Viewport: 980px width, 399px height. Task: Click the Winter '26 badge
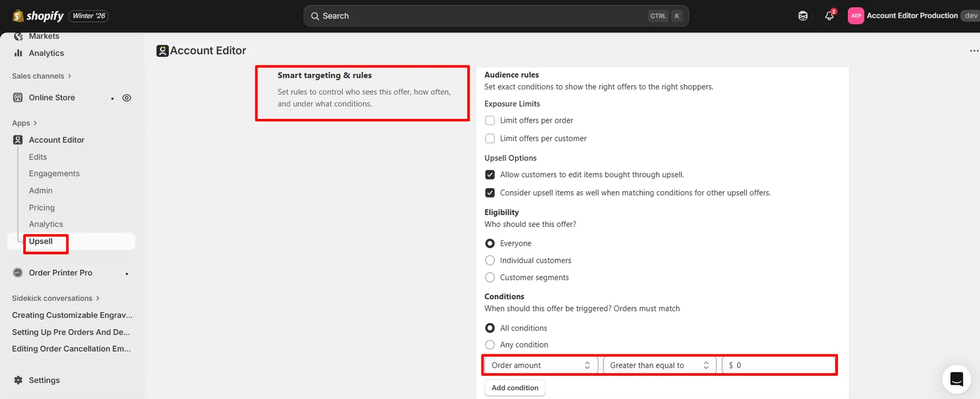(x=89, y=16)
